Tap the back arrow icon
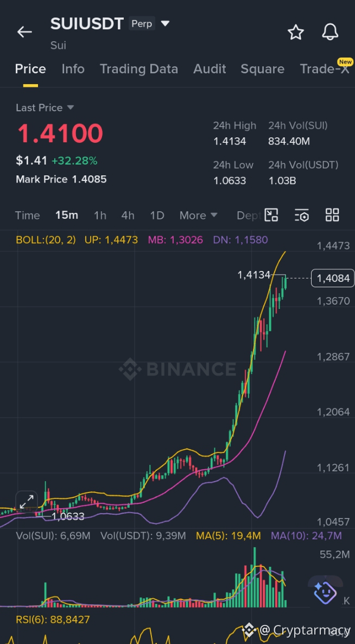The height and width of the screenshot is (644, 355). click(24, 31)
